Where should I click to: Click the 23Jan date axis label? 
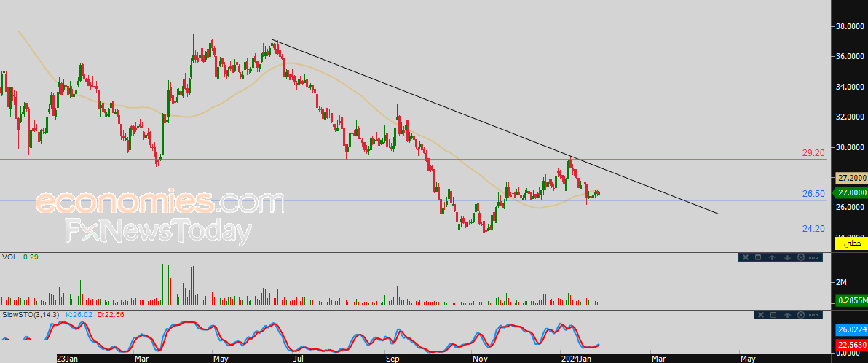click(x=68, y=359)
